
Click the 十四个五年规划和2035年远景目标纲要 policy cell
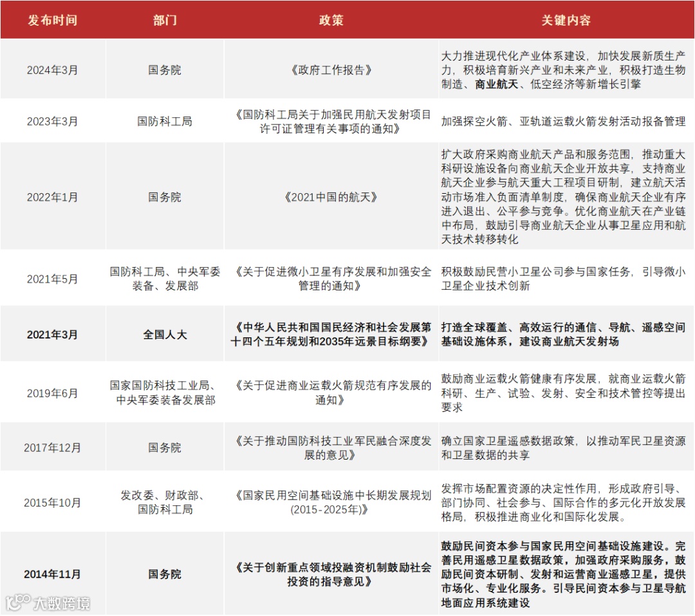(x=331, y=334)
